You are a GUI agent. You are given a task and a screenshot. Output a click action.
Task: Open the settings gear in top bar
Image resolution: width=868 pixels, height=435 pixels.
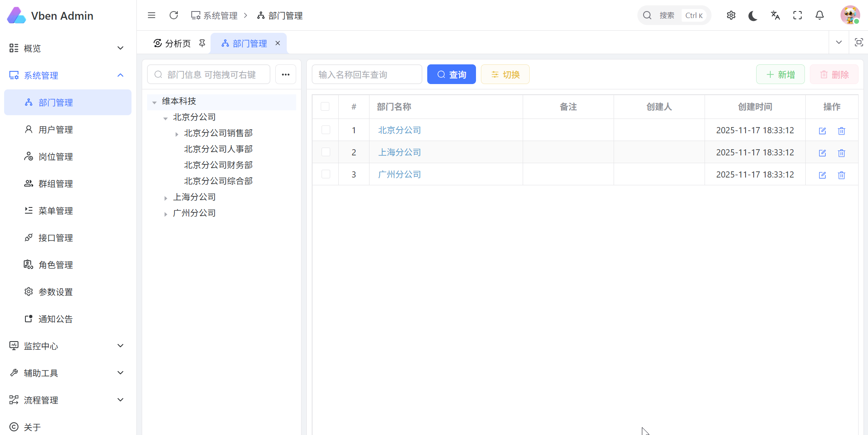tap(731, 16)
